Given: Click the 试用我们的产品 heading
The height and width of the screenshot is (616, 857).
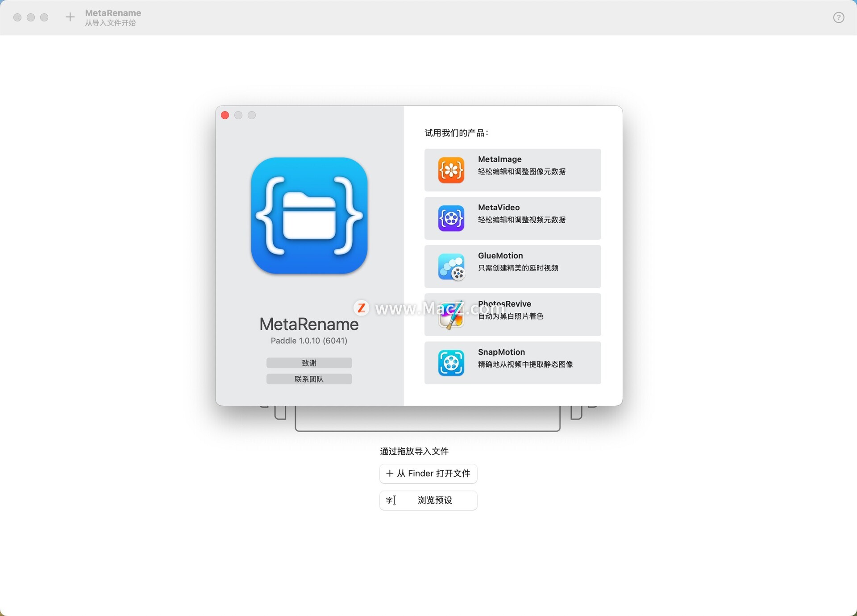Looking at the screenshot, I should 456,133.
